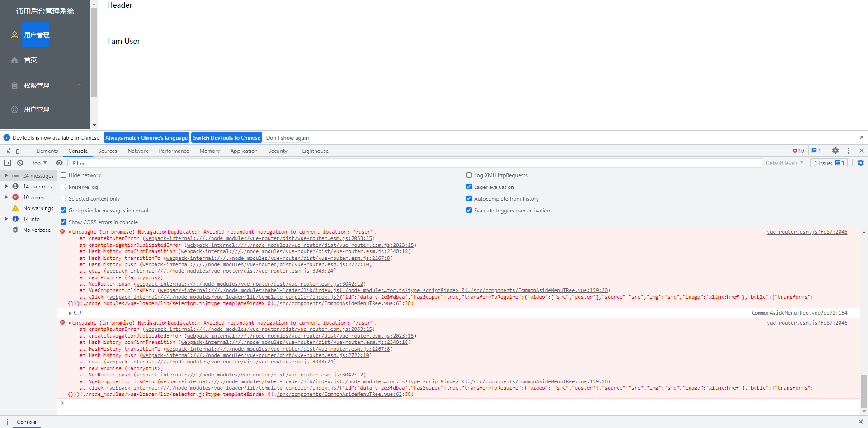Clear the console output

click(x=20, y=163)
